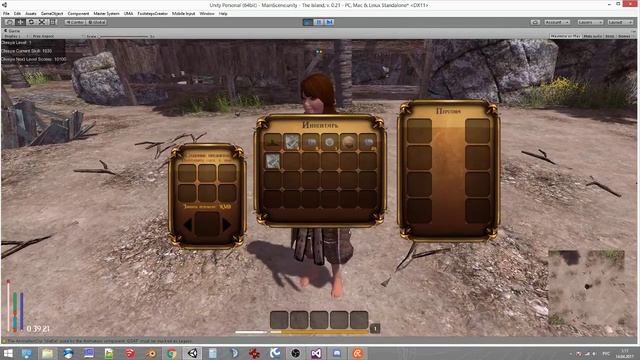Viewport: 640px width, 360px height.
Task: Click the system tray clock
Action: click(624, 353)
